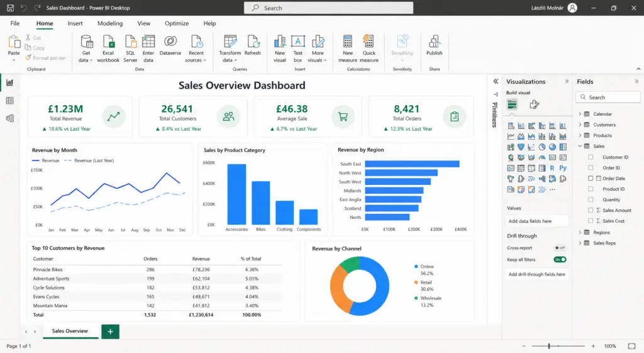Viewport: 644px width, 353px height.
Task: Open the Enter data tool
Action: (148, 48)
